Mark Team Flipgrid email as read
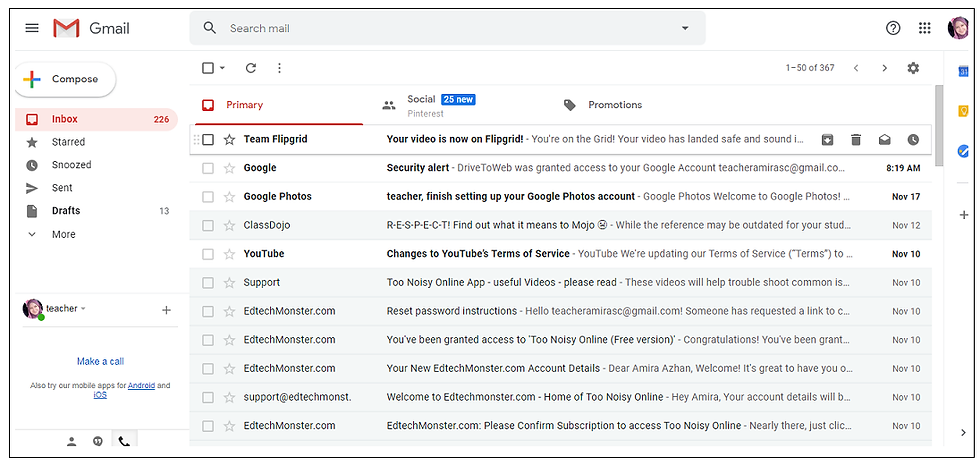Viewport: 980px width, 465px height. pos(884,139)
